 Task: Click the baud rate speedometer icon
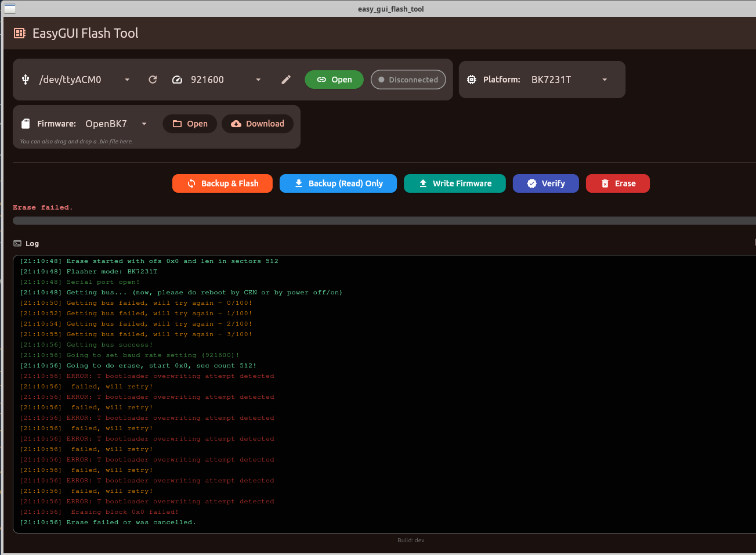(178, 80)
